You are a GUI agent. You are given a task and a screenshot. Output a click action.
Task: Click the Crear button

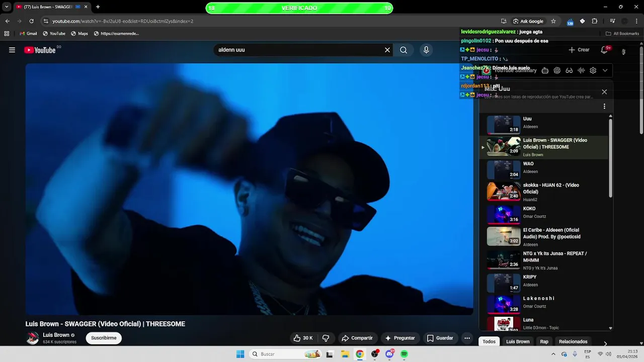(x=579, y=50)
